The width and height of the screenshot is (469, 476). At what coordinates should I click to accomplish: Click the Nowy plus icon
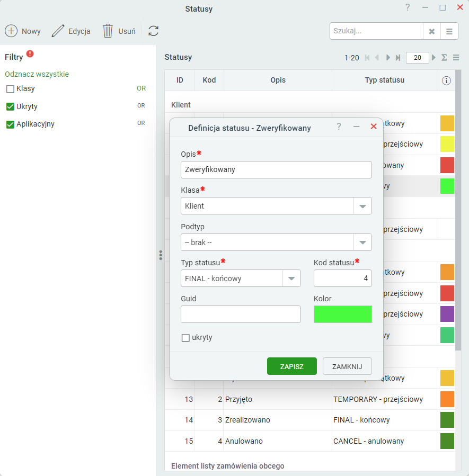click(11, 31)
